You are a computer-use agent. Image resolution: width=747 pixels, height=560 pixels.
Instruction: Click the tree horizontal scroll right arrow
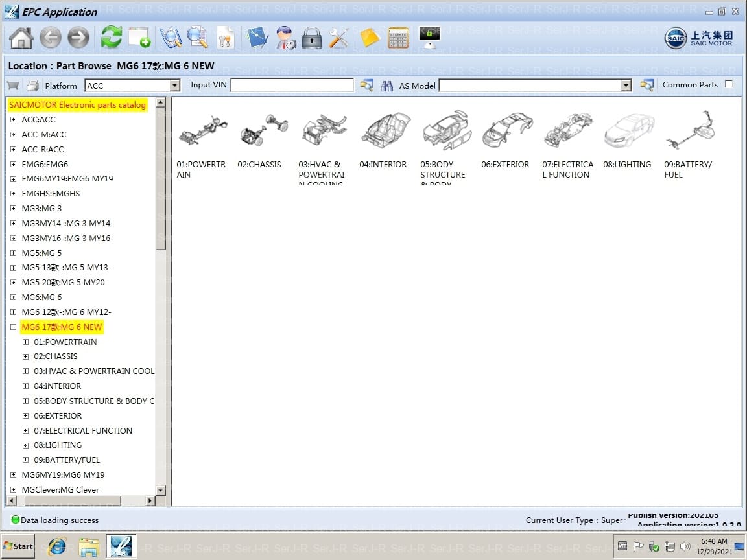click(150, 501)
